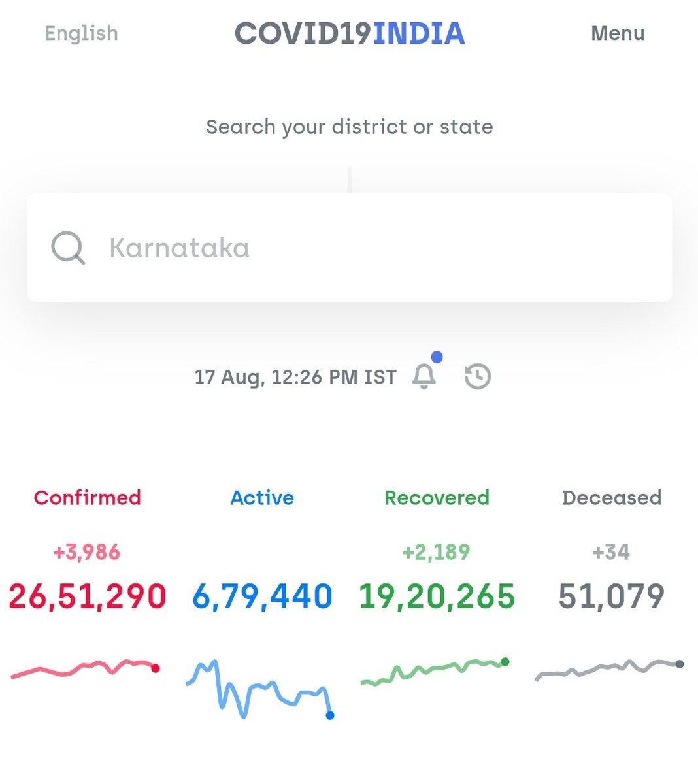698x784 pixels.
Task: Change language from English
Action: point(82,33)
